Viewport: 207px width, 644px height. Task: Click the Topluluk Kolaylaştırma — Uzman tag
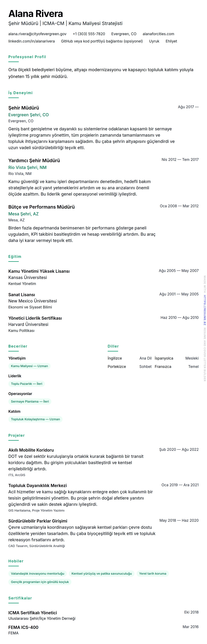click(x=35, y=419)
